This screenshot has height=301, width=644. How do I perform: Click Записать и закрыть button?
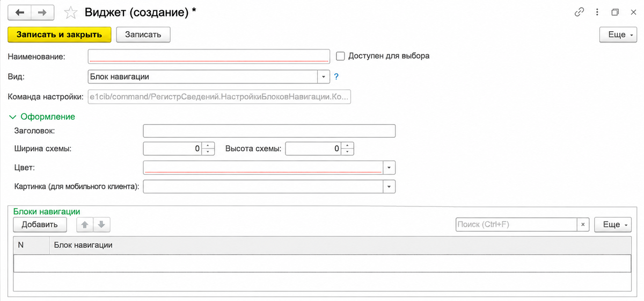[x=60, y=34]
